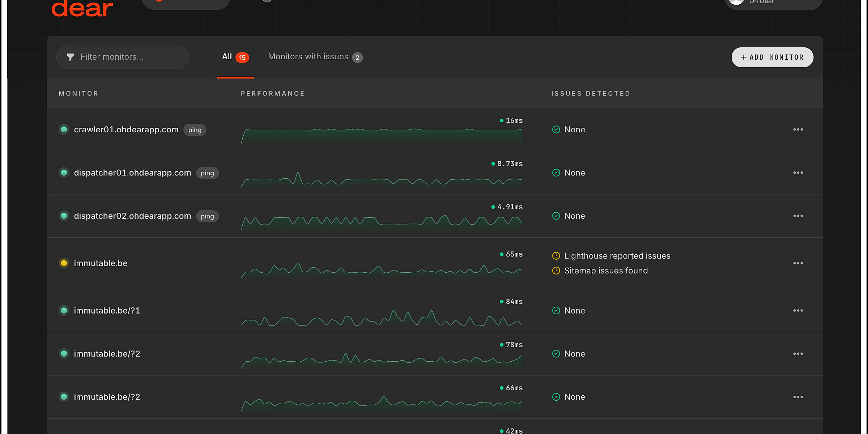Click the 78ms response time value
868x434 pixels.
point(514,345)
